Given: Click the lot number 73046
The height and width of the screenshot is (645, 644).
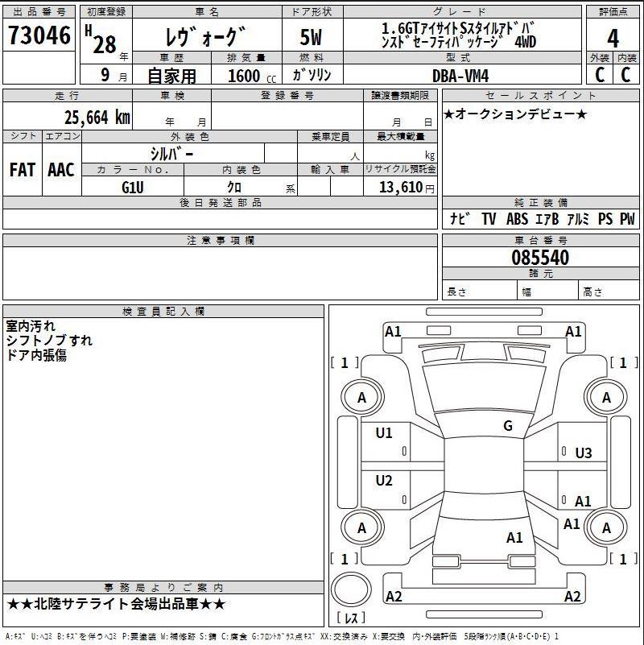Looking at the screenshot, I should click(x=39, y=35).
